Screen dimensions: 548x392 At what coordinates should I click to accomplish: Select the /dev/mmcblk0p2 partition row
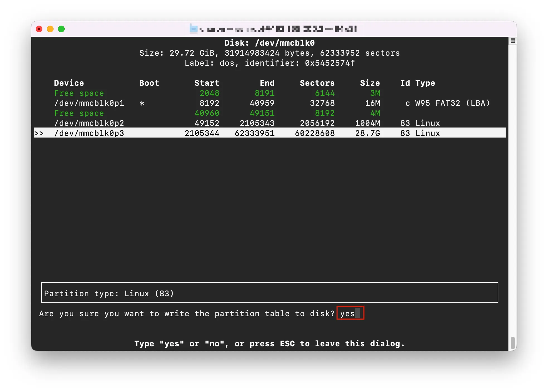tap(270, 123)
